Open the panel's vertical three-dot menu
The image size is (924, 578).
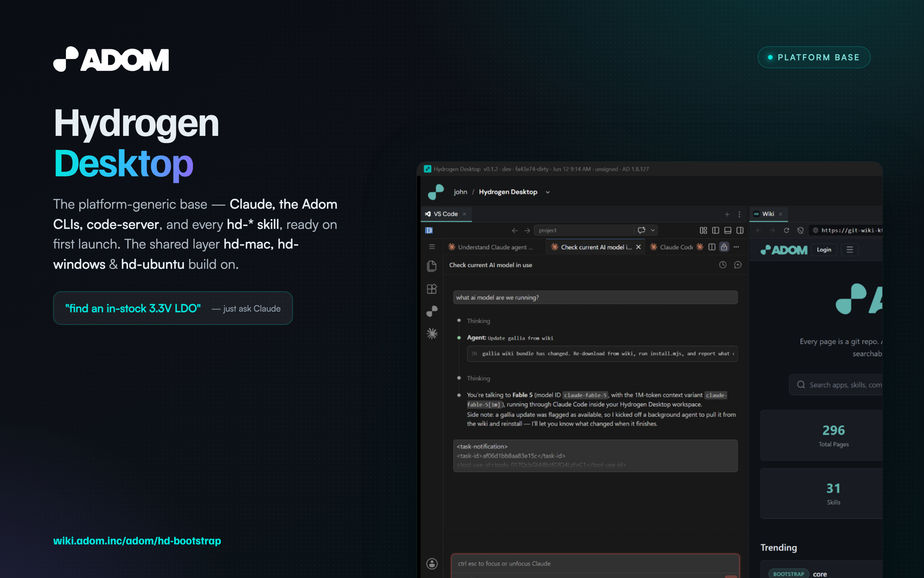[x=739, y=214]
